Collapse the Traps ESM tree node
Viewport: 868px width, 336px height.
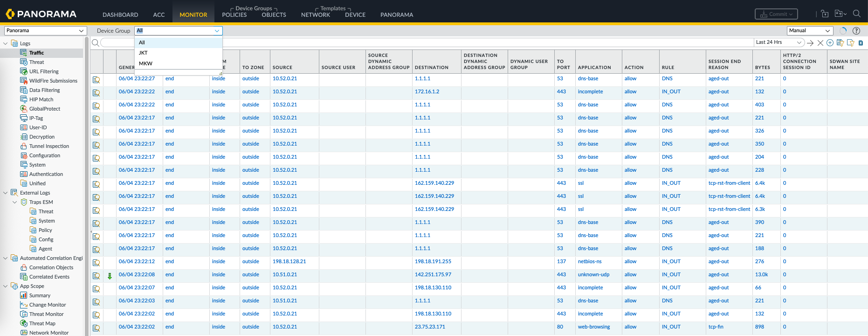click(x=14, y=202)
